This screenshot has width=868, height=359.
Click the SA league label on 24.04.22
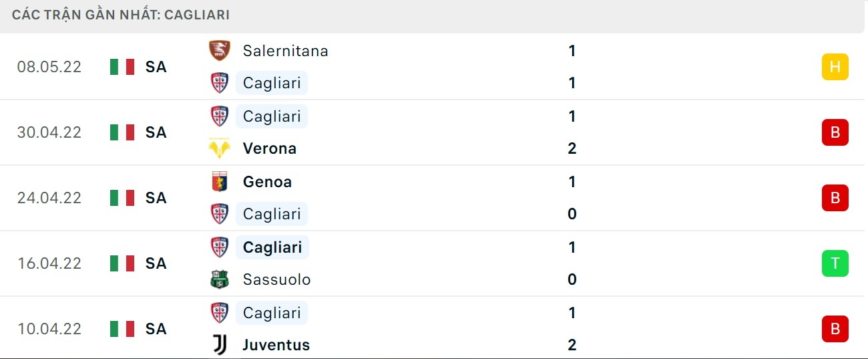point(156,198)
